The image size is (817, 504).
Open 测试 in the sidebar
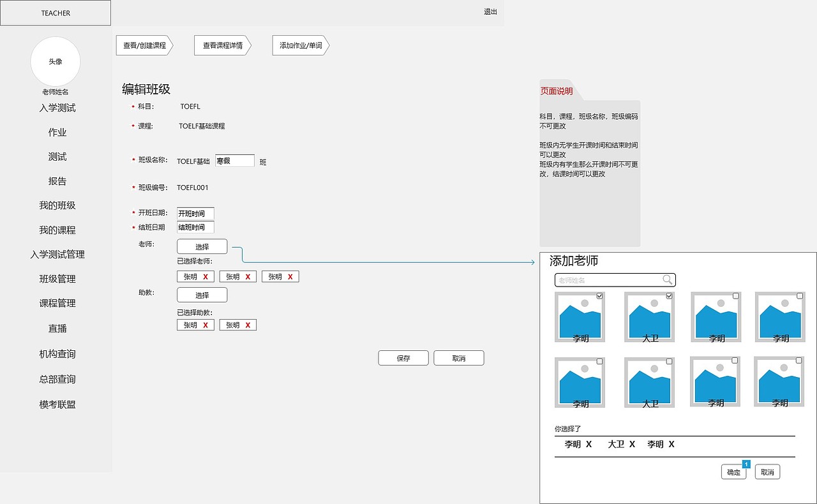coord(57,156)
